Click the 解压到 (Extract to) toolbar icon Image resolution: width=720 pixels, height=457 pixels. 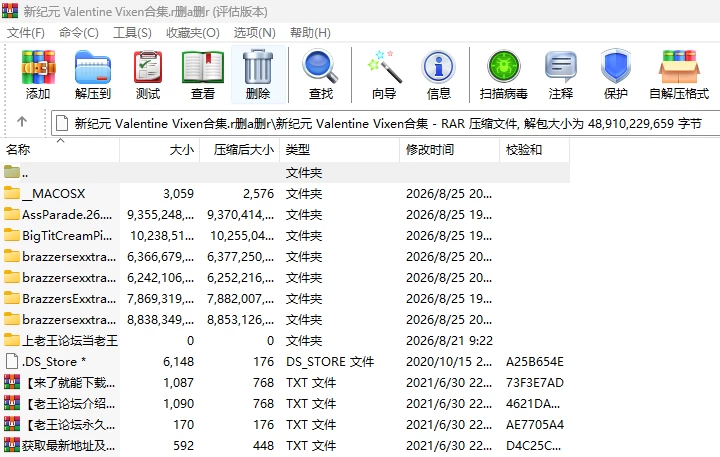pyautogui.click(x=93, y=68)
